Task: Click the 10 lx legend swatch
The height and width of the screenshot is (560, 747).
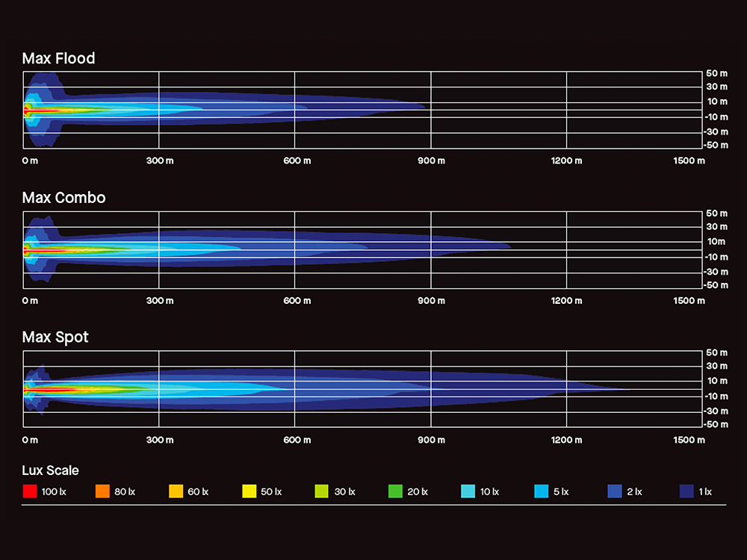Action: click(x=468, y=491)
